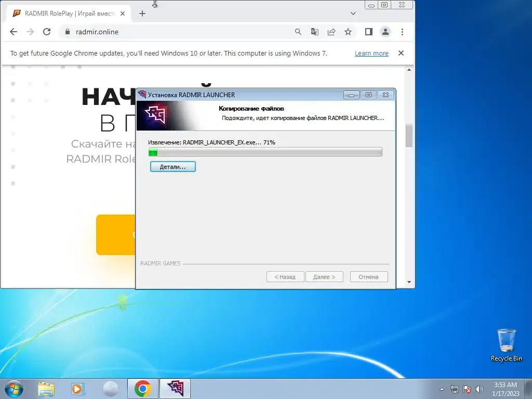
Task: Click the Назад button in installer
Action: (285, 277)
